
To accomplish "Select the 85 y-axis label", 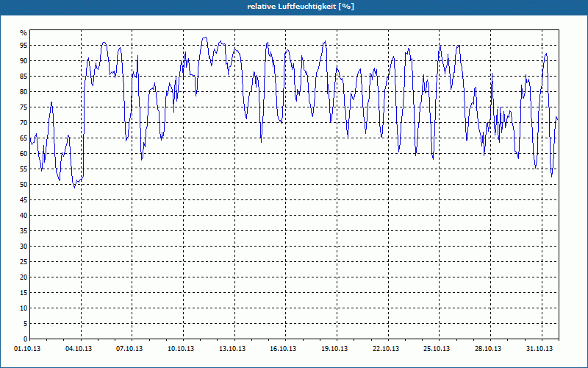I will [x=24, y=77].
